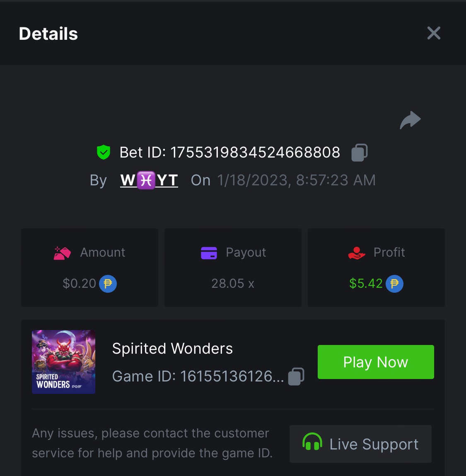Click the Spirited Wonders game thumbnail
Image resolution: width=466 pixels, height=476 pixels.
(x=64, y=362)
